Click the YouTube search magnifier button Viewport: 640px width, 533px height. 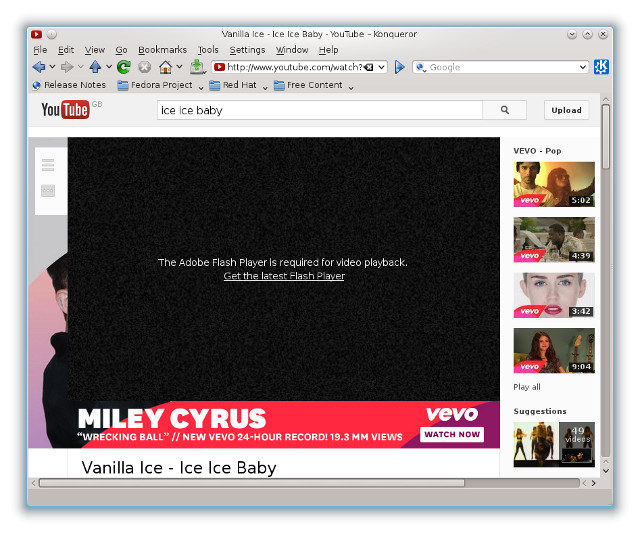[x=504, y=110]
